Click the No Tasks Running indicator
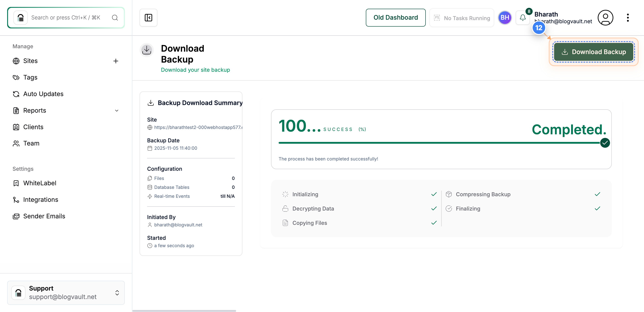The height and width of the screenshot is (312, 644). [x=462, y=18]
